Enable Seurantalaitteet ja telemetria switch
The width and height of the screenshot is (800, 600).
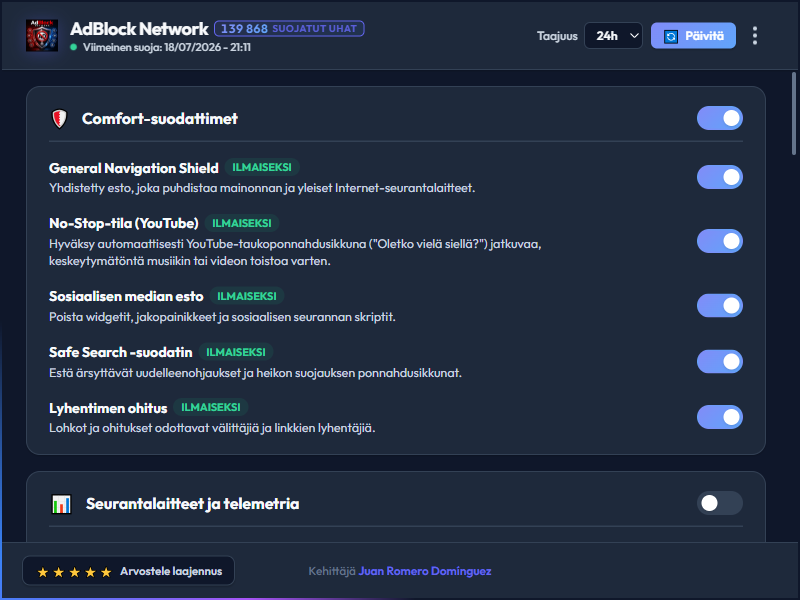[719, 503]
